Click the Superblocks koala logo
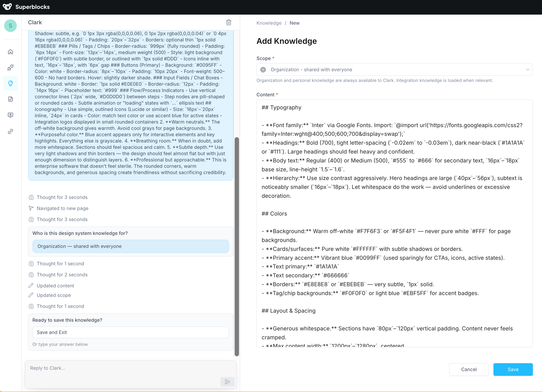Image resolution: width=542 pixels, height=392 pixels. pyautogui.click(x=7, y=7)
